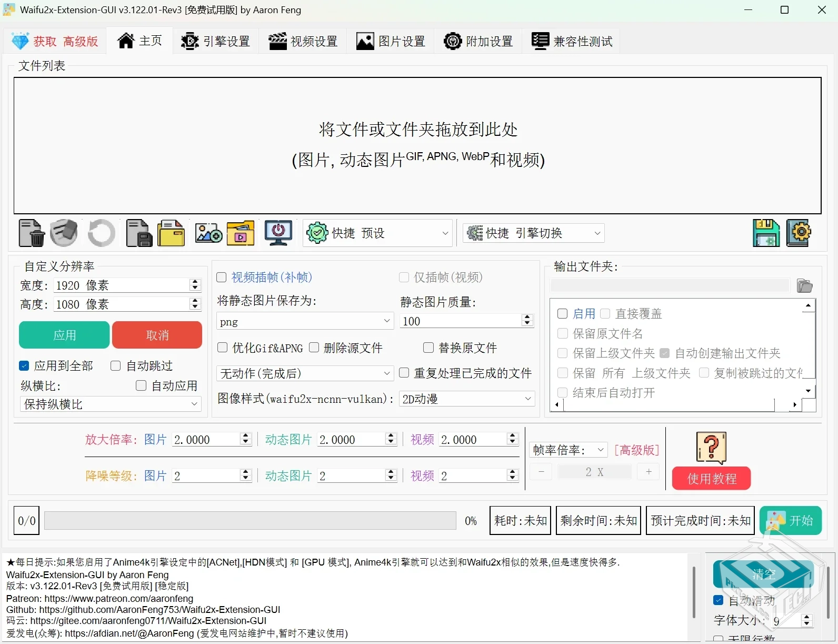Click the 开始 start button
Viewport: 838px width, 644px height.
coord(790,520)
